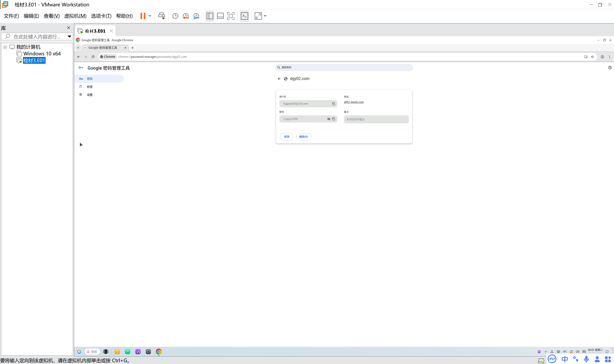Expand the library search filter dropdown

coord(69,37)
